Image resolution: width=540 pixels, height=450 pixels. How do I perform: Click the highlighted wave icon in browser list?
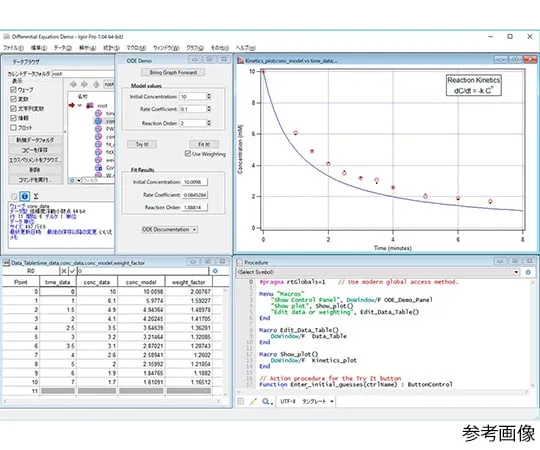click(x=98, y=121)
